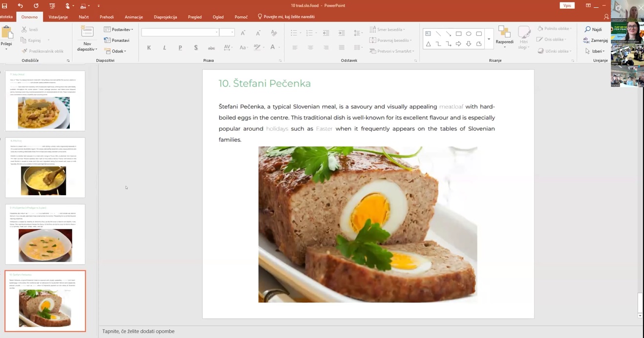Screen dimensions: 644x338
Task: Select the triangle shape in gallery
Action: point(428,44)
